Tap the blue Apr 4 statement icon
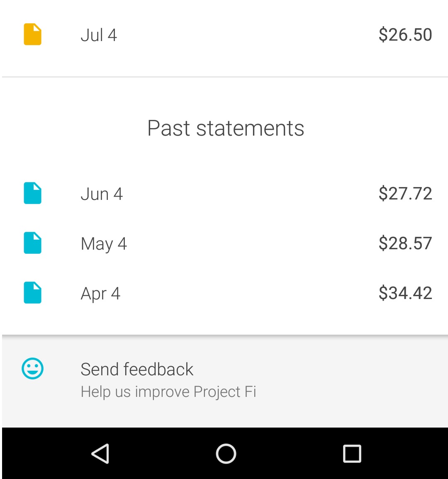This screenshot has width=448, height=479. click(32, 293)
